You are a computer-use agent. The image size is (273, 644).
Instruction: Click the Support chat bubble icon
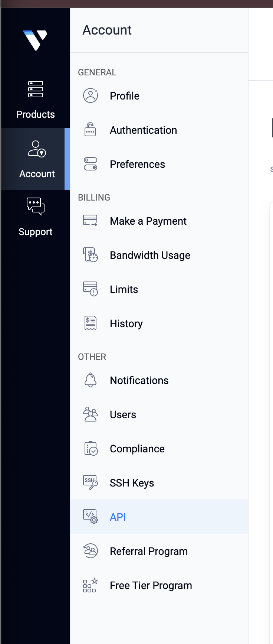pyautogui.click(x=36, y=206)
